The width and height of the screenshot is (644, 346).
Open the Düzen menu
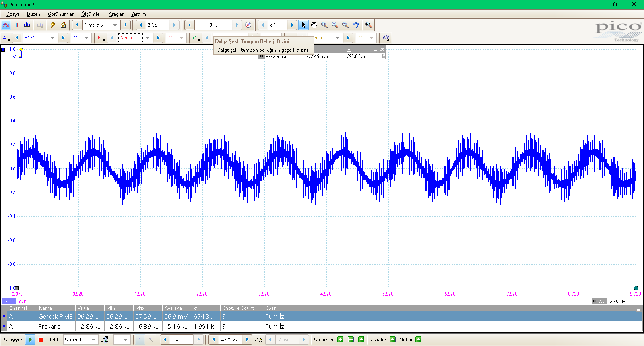click(x=33, y=14)
